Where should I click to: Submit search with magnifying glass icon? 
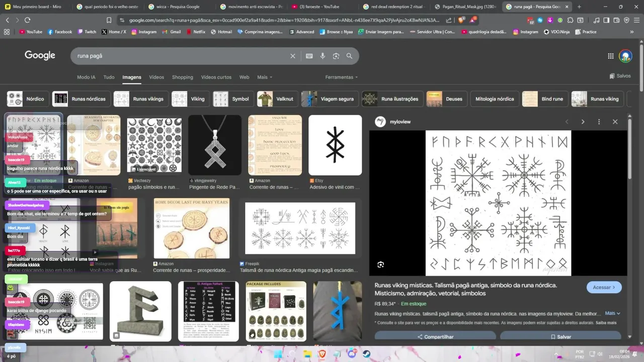click(x=349, y=56)
